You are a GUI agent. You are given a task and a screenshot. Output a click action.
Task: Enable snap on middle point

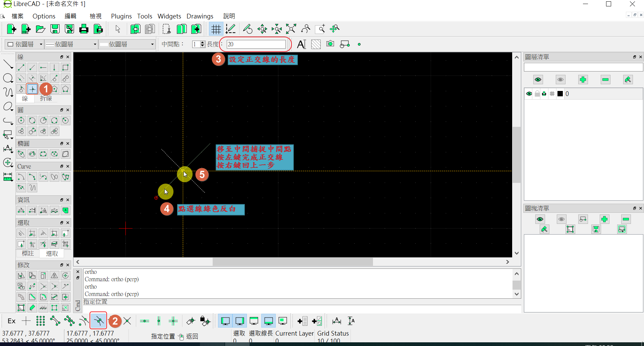point(98,321)
